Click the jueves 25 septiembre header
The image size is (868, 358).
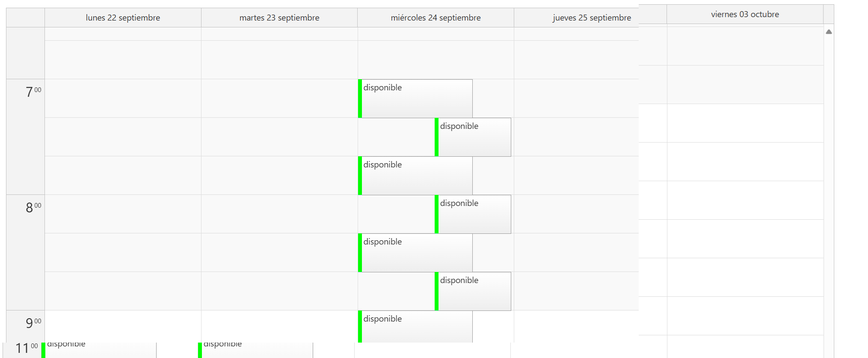click(x=592, y=18)
